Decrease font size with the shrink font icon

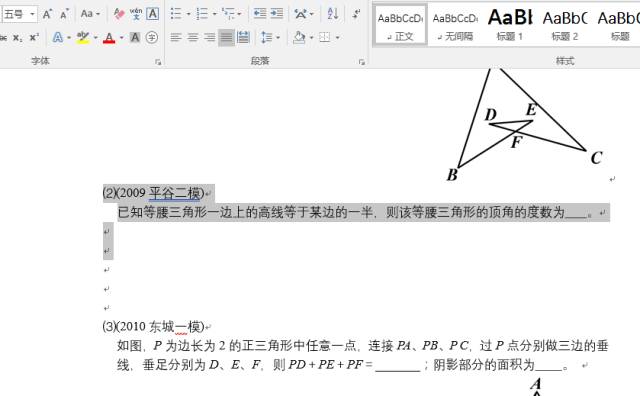pos(64,14)
